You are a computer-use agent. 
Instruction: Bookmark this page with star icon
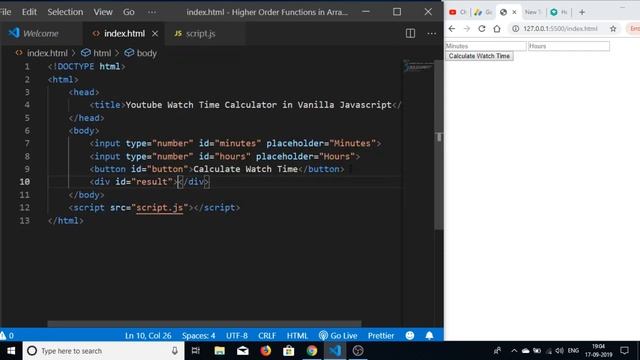pos(613,29)
